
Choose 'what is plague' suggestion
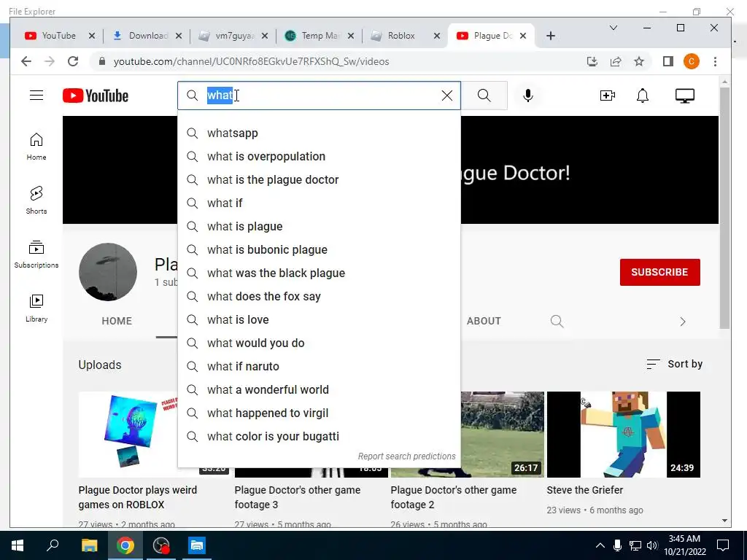point(319,226)
